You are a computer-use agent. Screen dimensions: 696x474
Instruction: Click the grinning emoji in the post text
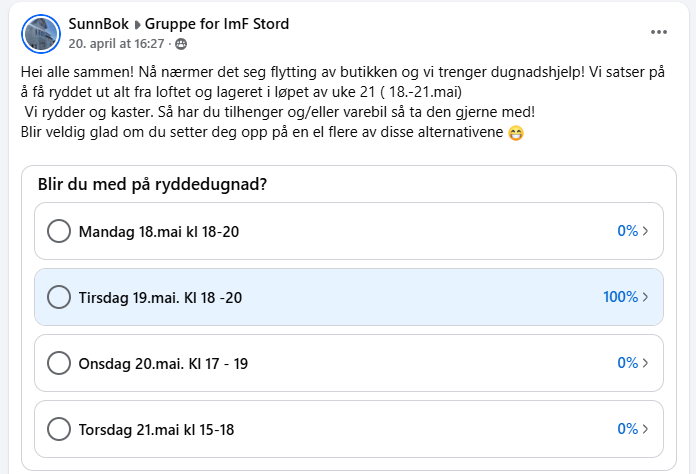pyautogui.click(x=516, y=134)
